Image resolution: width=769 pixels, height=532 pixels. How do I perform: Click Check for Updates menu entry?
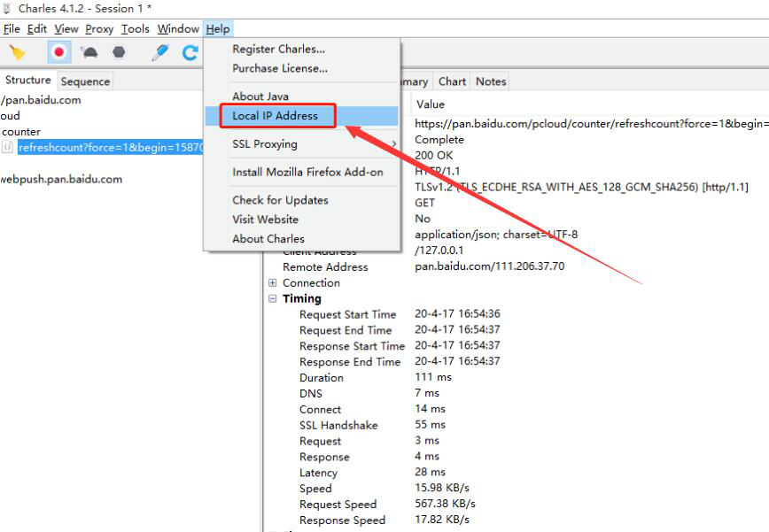click(280, 200)
